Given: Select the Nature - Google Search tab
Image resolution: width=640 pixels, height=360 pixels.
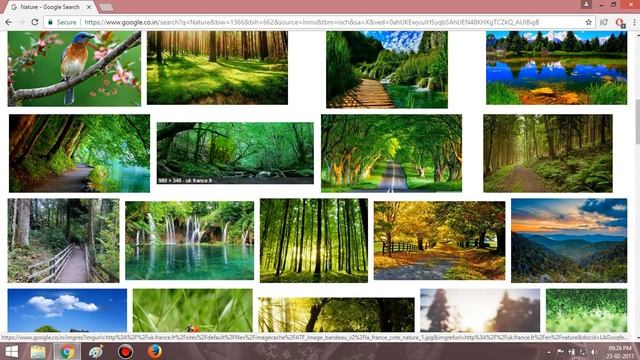Looking at the screenshot, I should click(x=50, y=7).
